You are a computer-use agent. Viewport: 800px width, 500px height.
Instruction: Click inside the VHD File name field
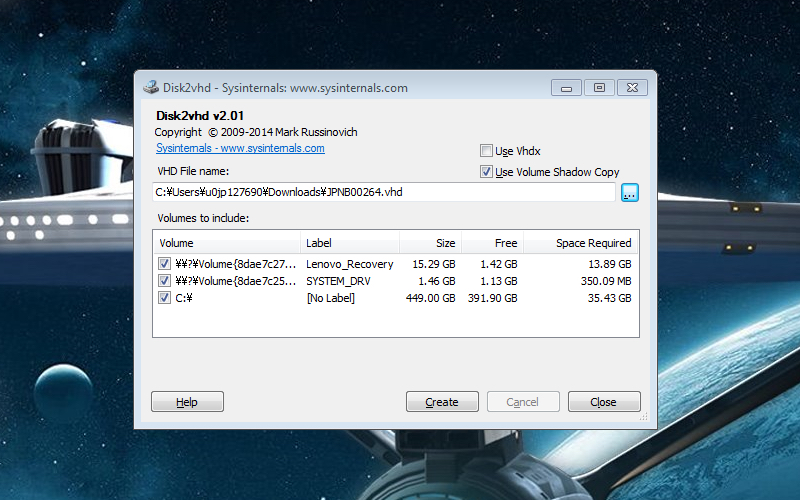pos(383,192)
